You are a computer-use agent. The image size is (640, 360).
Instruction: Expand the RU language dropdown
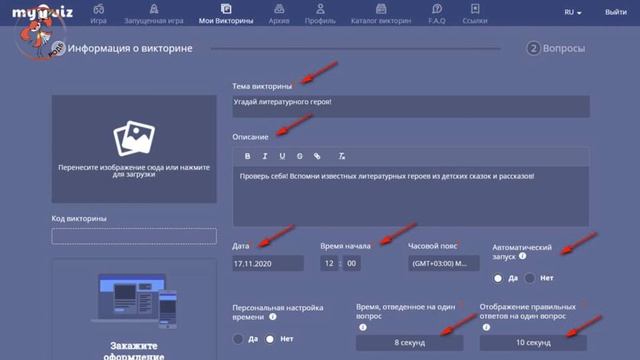(573, 12)
